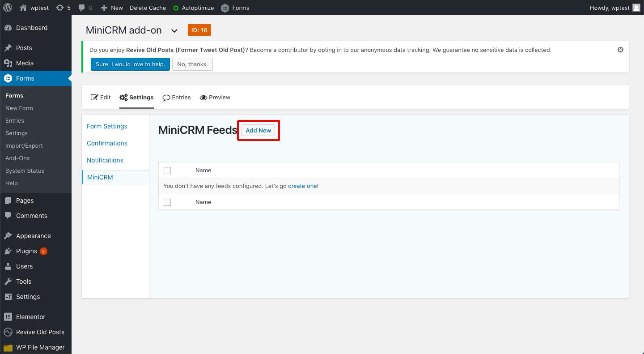This screenshot has width=644, height=354.
Task: Open Settings submenu under Forms
Action: pyautogui.click(x=17, y=133)
